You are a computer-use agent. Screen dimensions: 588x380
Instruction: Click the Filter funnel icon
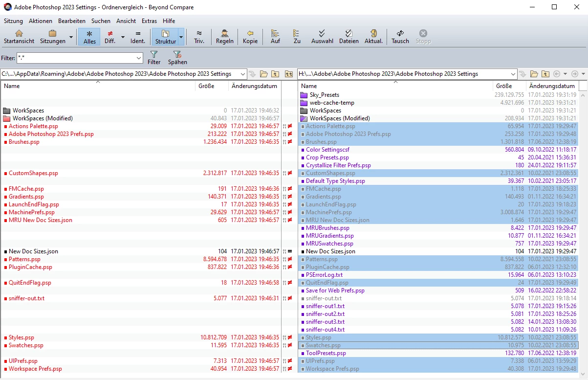pyautogui.click(x=154, y=54)
